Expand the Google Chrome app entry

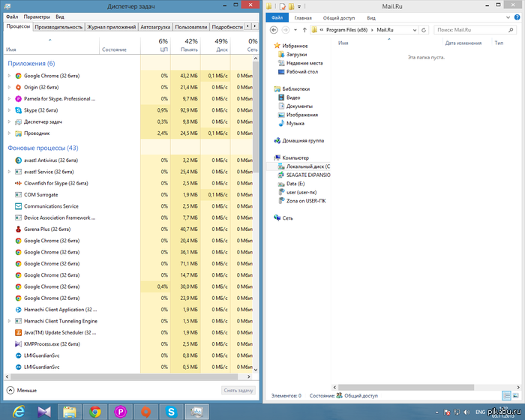point(9,76)
